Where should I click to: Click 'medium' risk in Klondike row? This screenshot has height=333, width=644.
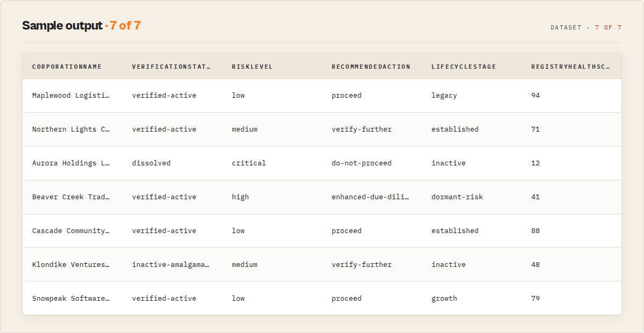coord(245,265)
